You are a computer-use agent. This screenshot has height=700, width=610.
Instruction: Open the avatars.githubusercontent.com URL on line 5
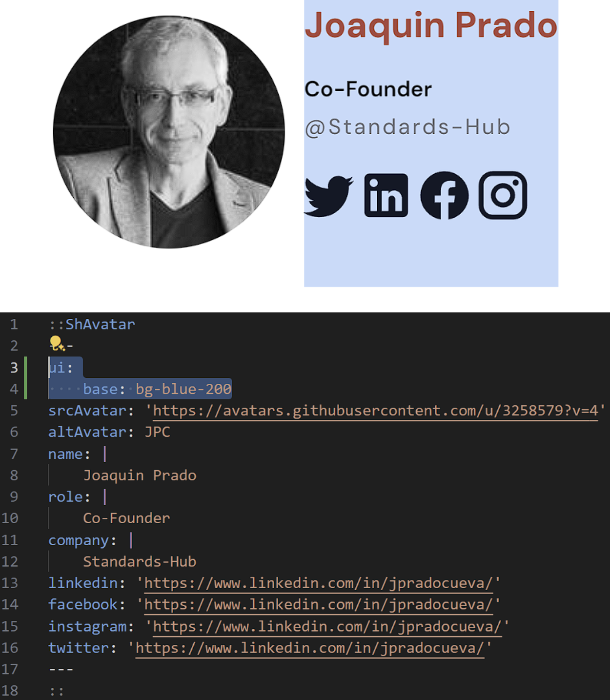pyautogui.click(x=376, y=411)
